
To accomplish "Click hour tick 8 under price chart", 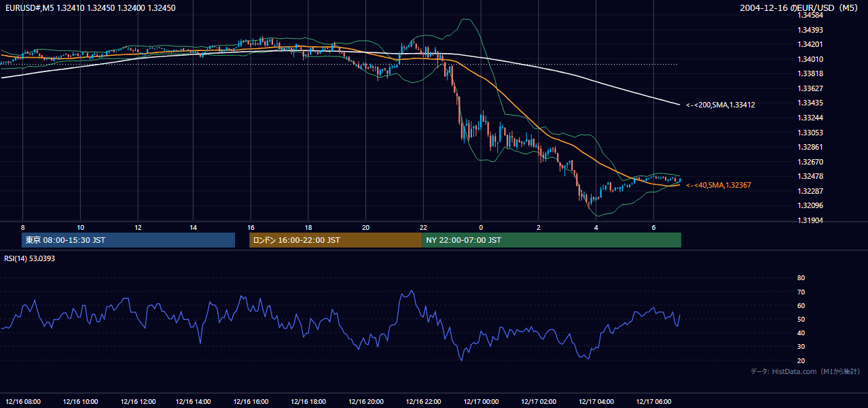I will (23, 227).
